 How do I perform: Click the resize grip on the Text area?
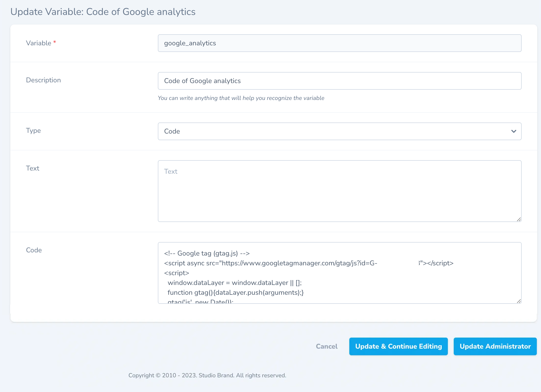519,220
